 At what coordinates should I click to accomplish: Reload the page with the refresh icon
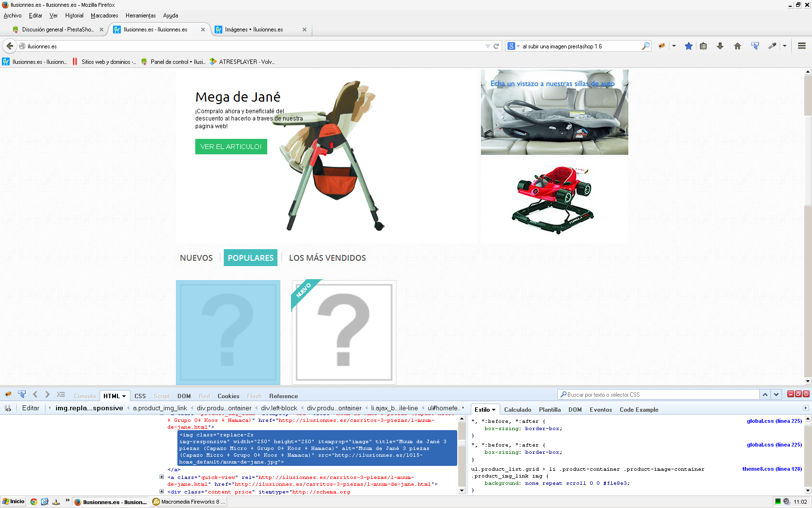coord(496,46)
